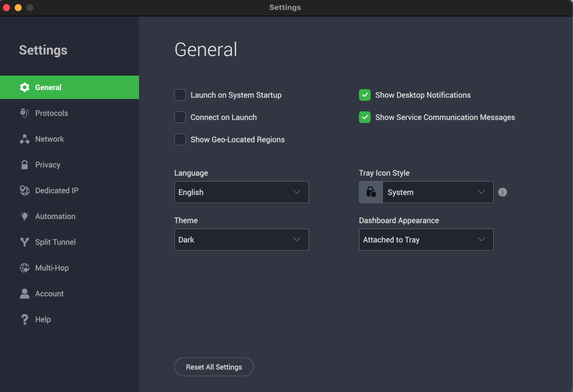This screenshot has width=573, height=392.
Task: Open the Help section in sidebar
Action: (x=43, y=319)
